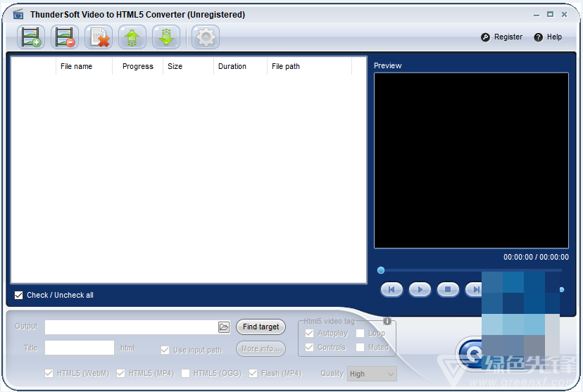
Task: Browse output folder with folder icon
Action: 224,327
